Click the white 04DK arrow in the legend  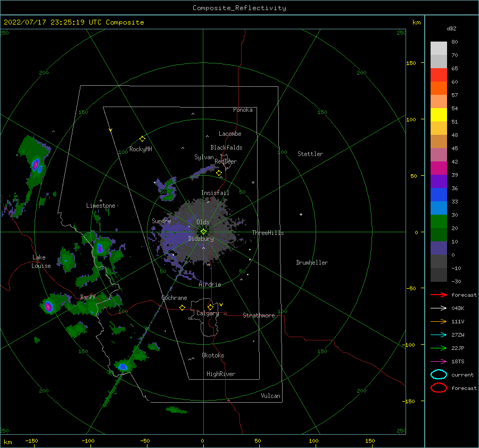(439, 308)
